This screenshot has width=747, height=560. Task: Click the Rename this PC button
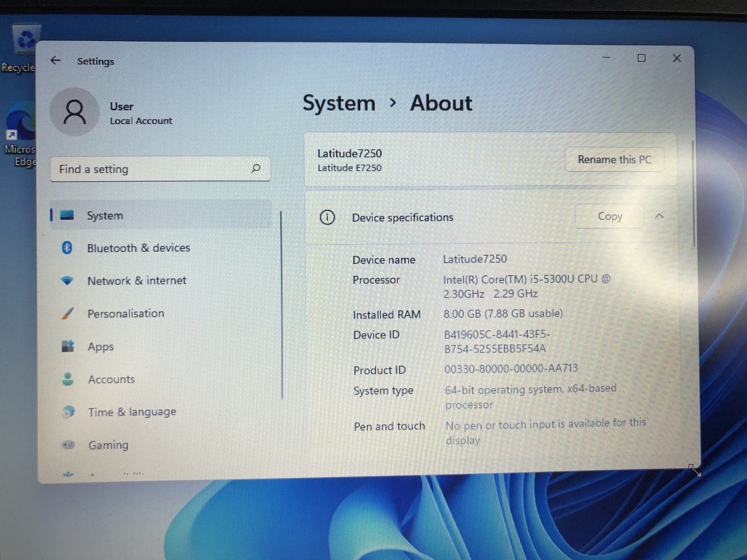coord(614,159)
